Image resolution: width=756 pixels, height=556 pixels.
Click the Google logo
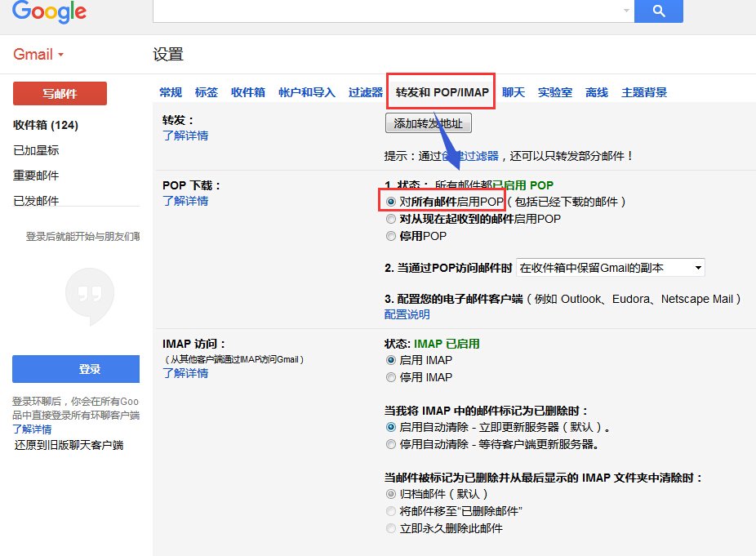click(x=49, y=11)
